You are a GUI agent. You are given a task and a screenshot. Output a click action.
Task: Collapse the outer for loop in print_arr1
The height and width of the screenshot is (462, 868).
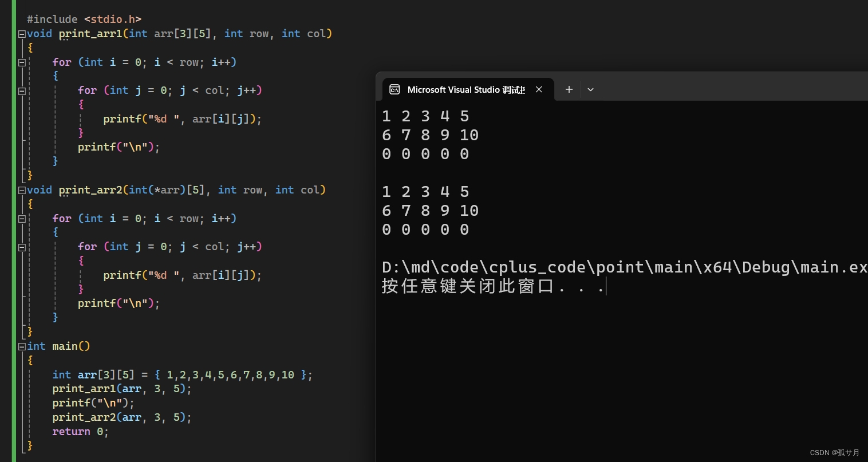click(22, 62)
